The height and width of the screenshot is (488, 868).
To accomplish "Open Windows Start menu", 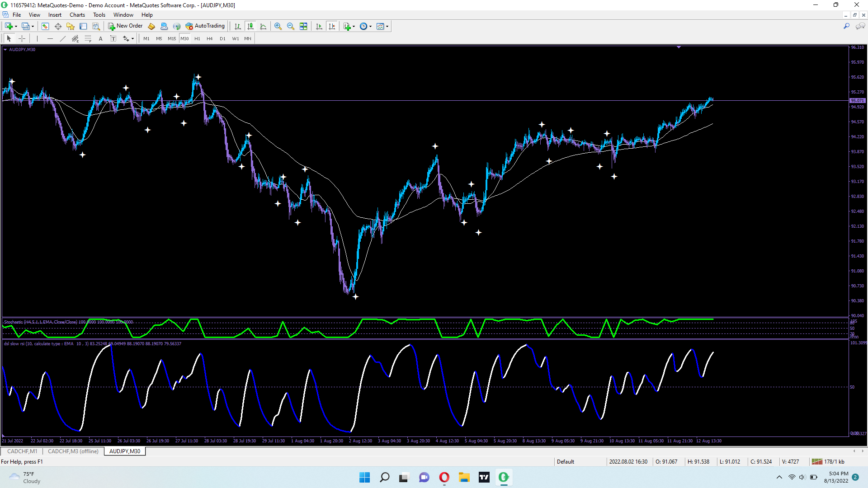I will click(364, 477).
